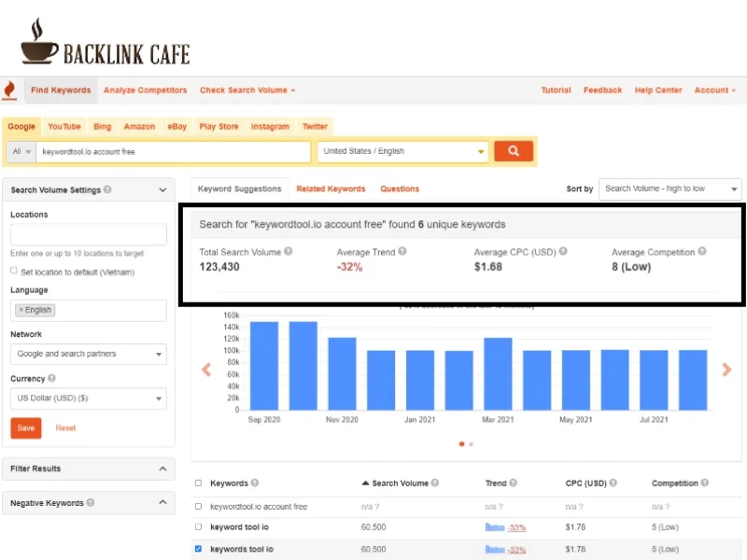Click help icon next to Average Competition
The image size is (747, 560).
702,251
